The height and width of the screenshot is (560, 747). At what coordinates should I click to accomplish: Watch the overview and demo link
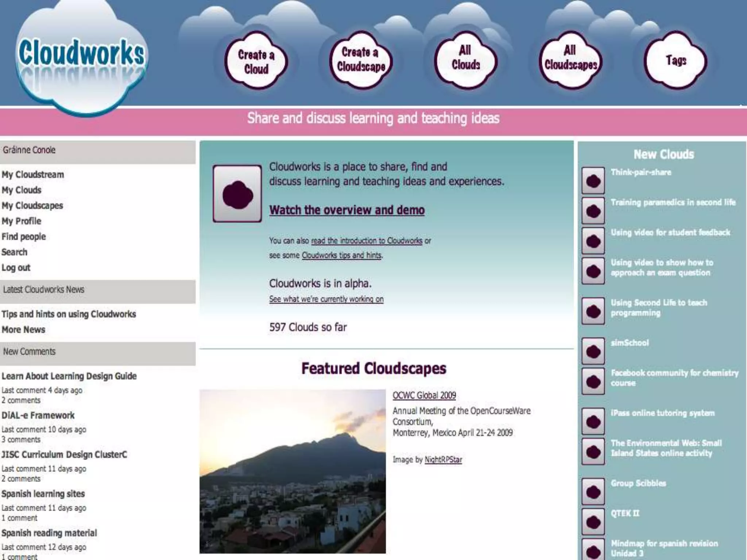pos(347,210)
